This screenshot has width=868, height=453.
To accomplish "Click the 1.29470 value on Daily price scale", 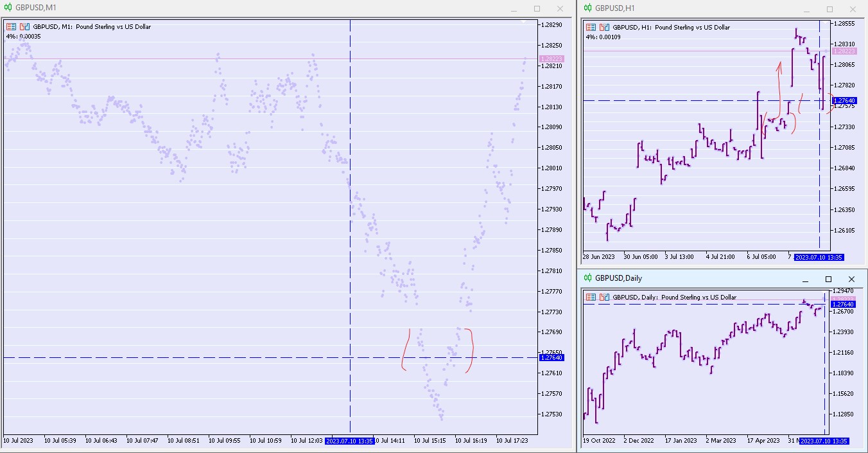I will pos(844,291).
